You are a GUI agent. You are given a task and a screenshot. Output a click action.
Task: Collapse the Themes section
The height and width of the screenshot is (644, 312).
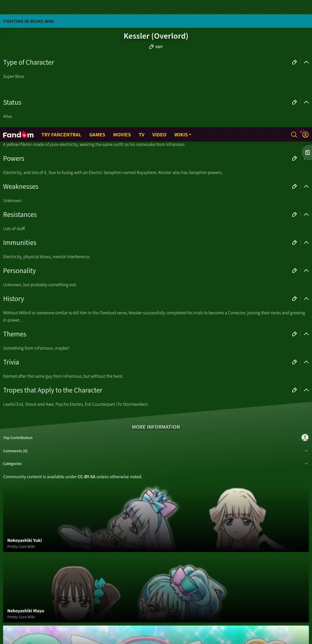click(x=306, y=334)
